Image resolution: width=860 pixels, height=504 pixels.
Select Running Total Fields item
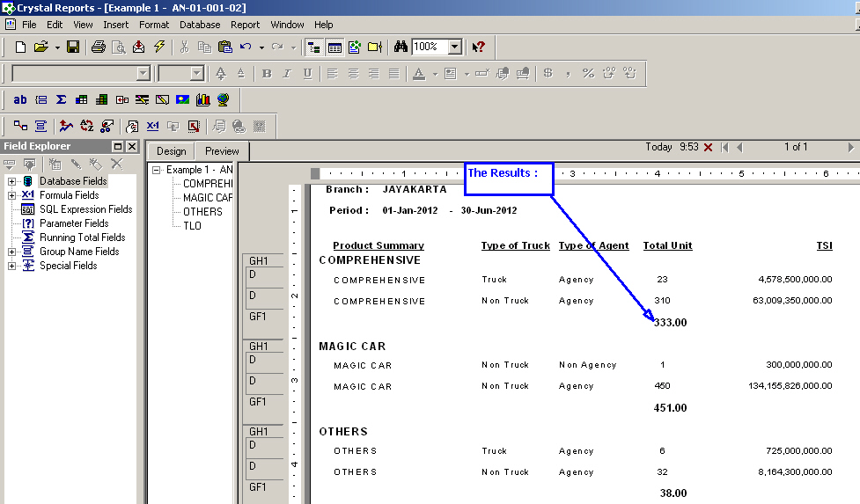click(x=82, y=237)
